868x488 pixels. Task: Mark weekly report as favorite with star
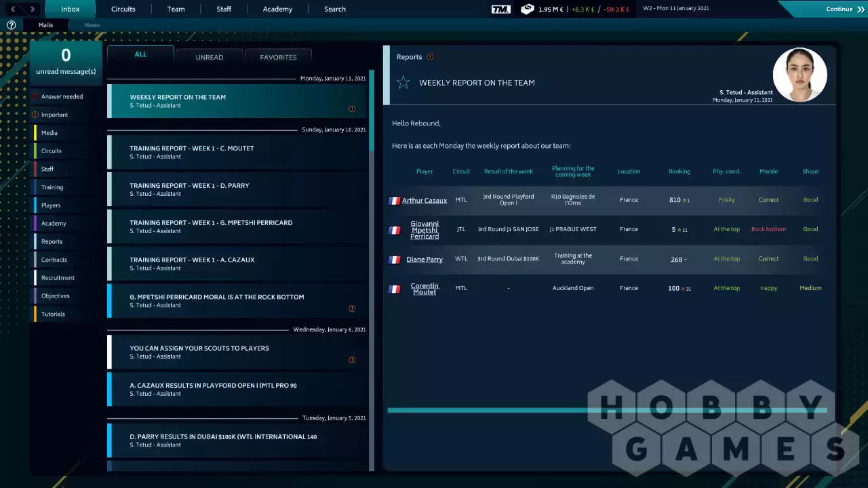(x=403, y=83)
